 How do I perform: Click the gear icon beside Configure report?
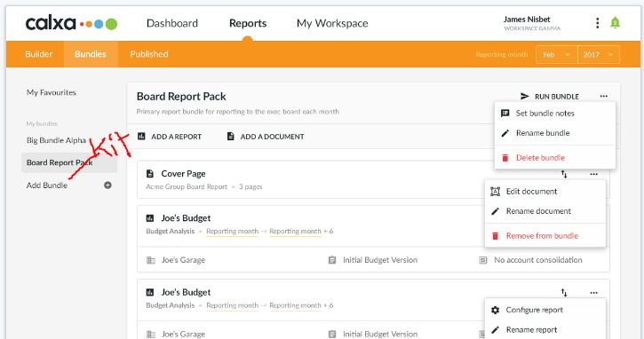coord(496,310)
